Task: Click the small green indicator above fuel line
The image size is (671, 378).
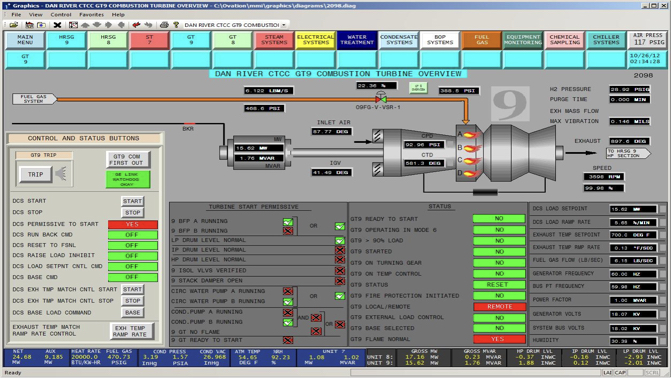Action: click(x=418, y=88)
